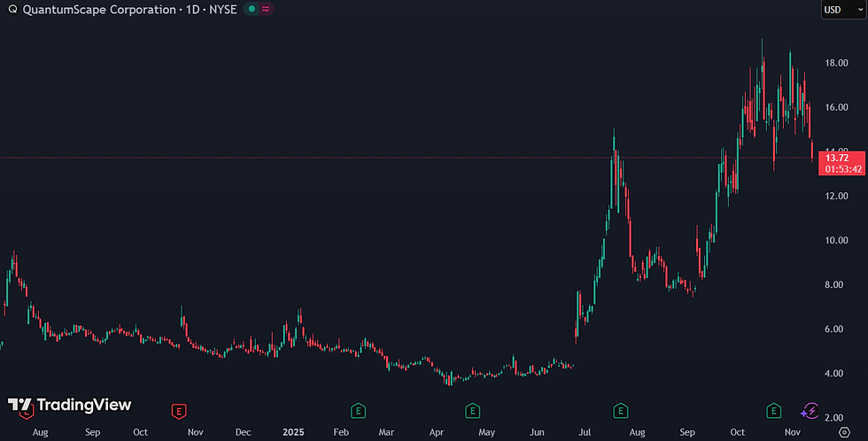Click QuantumScape Corporation symbol title
868x441 pixels.
(99, 10)
